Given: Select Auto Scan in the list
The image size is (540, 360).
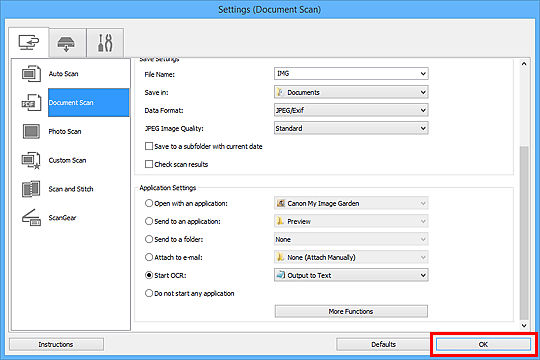Looking at the screenshot, I should point(63,74).
